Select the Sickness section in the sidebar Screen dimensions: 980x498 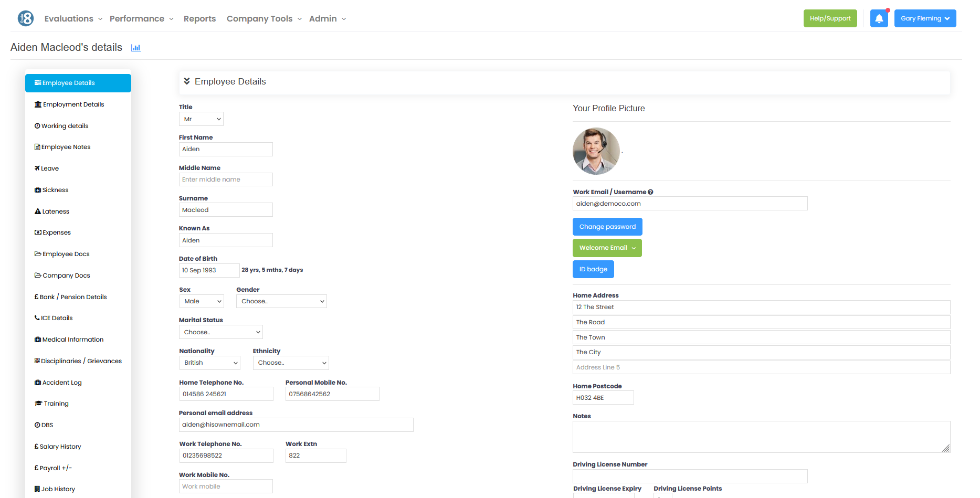point(54,189)
